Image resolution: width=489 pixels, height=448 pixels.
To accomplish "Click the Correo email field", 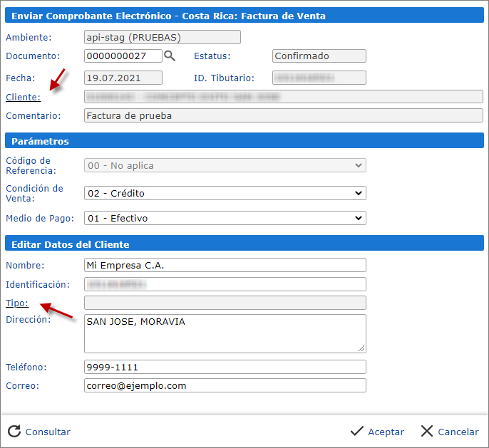I will pyautogui.click(x=225, y=385).
